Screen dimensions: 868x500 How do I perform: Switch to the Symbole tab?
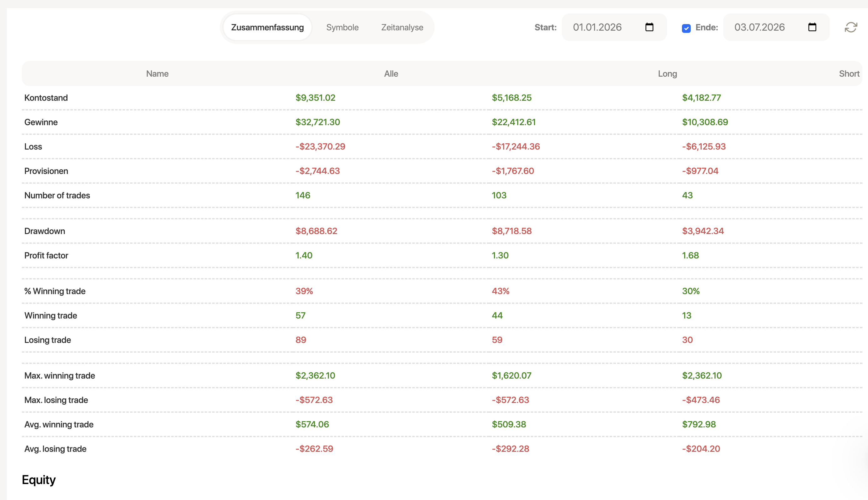[x=342, y=28]
